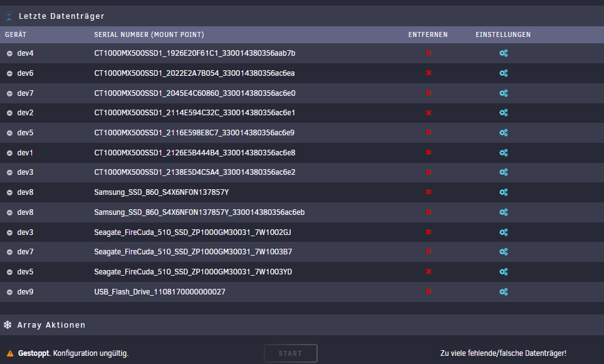Viewport: 604px width, 364px height.
Task: Open settings for disk 2138E5D4C5A4
Action: tap(504, 172)
